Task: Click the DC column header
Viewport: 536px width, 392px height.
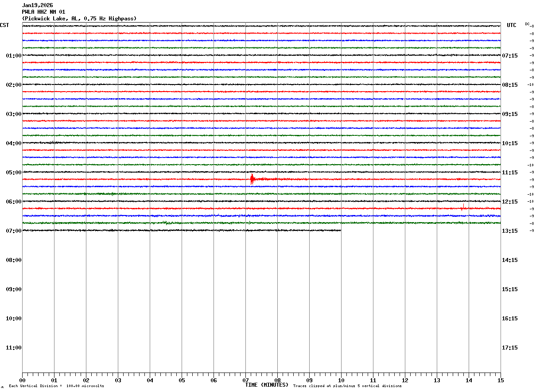Action: point(527,24)
